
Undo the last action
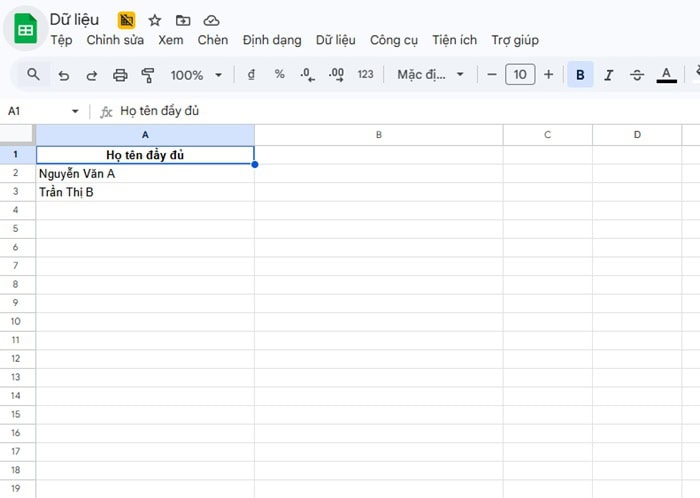click(64, 75)
